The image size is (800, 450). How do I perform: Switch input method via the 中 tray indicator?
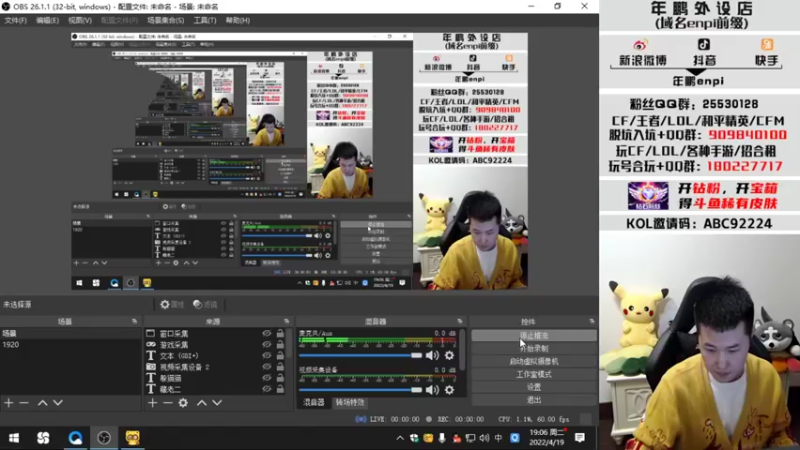(x=498, y=438)
